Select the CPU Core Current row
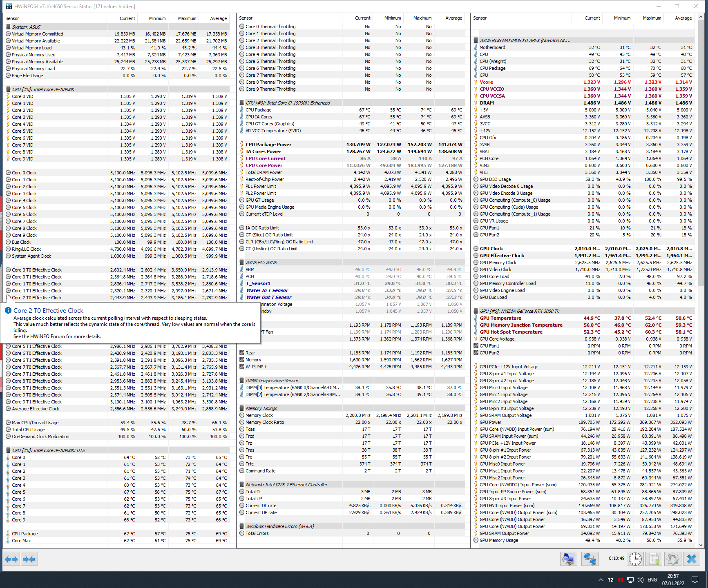The image size is (708, 588). [351, 158]
